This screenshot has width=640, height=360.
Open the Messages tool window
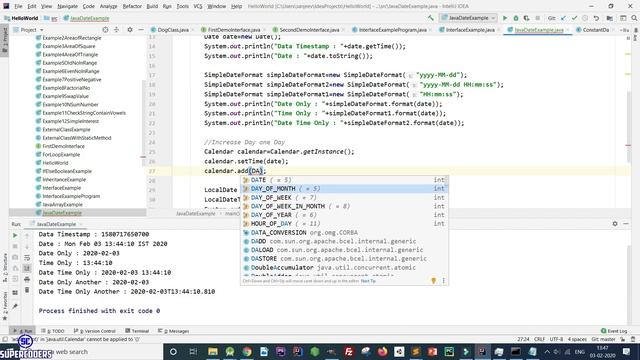click(x=173, y=331)
